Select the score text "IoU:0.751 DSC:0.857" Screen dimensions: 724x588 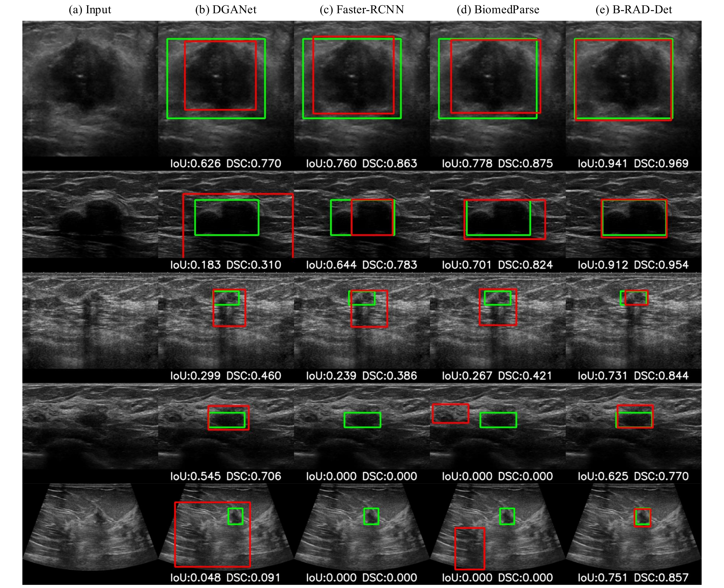click(633, 577)
